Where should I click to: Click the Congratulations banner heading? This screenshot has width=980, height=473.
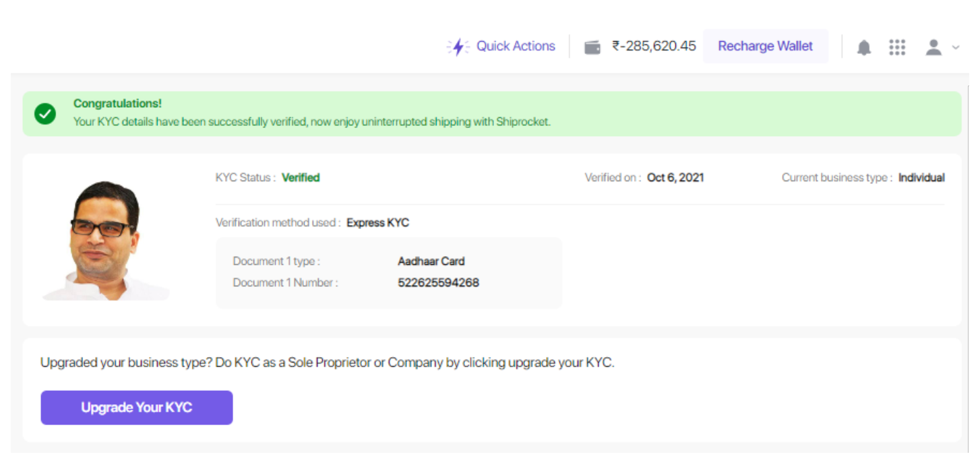coord(117,104)
